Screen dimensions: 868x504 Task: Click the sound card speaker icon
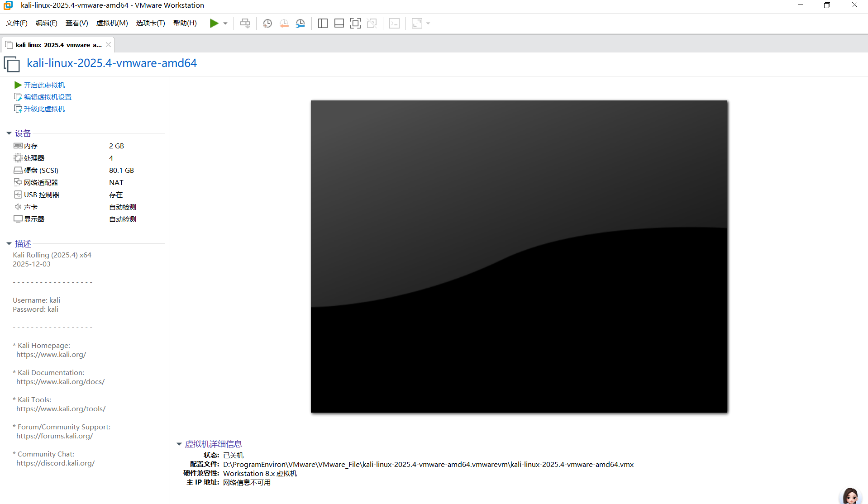click(18, 207)
